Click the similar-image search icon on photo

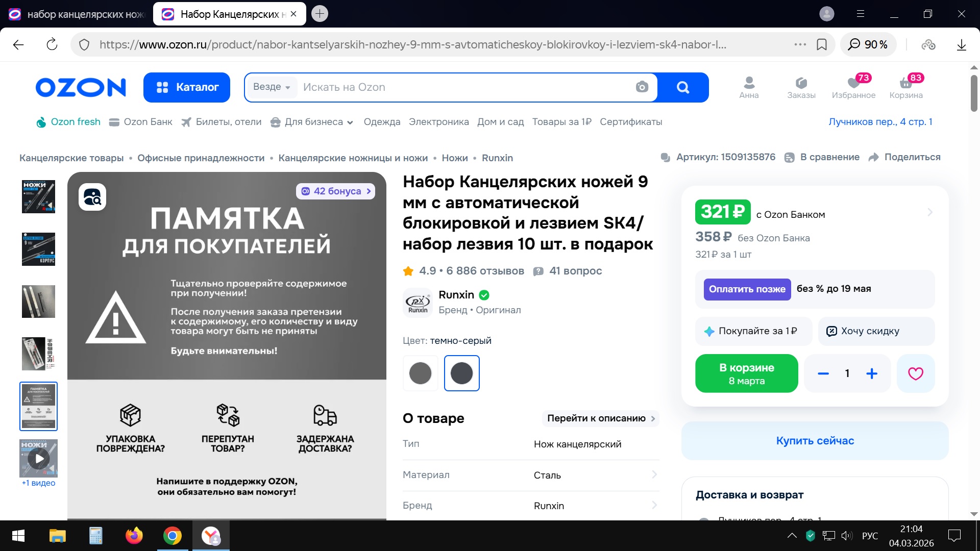(92, 197)
